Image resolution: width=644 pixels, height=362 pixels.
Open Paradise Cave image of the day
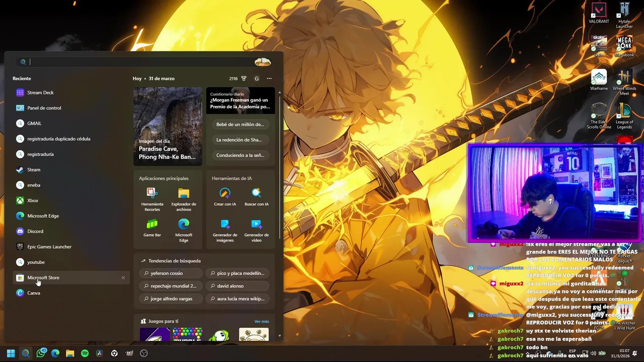[x=168, y=126]
